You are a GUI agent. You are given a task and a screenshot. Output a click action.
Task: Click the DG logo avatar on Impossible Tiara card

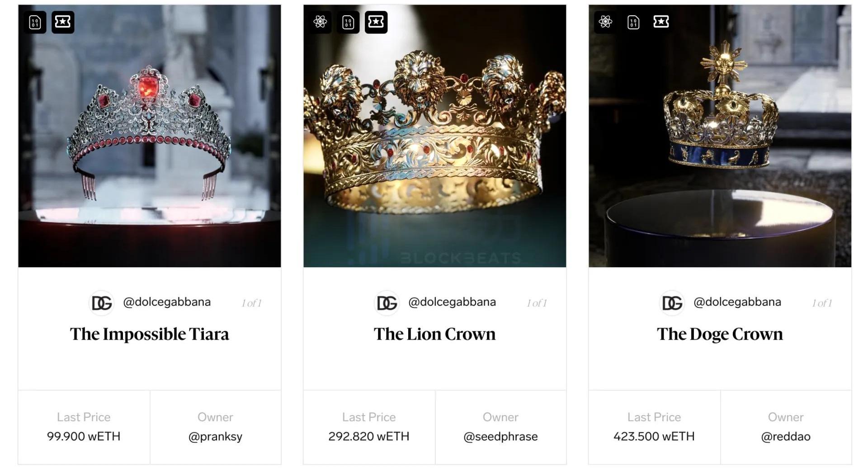pyautogui.click(x=102, y=303)
